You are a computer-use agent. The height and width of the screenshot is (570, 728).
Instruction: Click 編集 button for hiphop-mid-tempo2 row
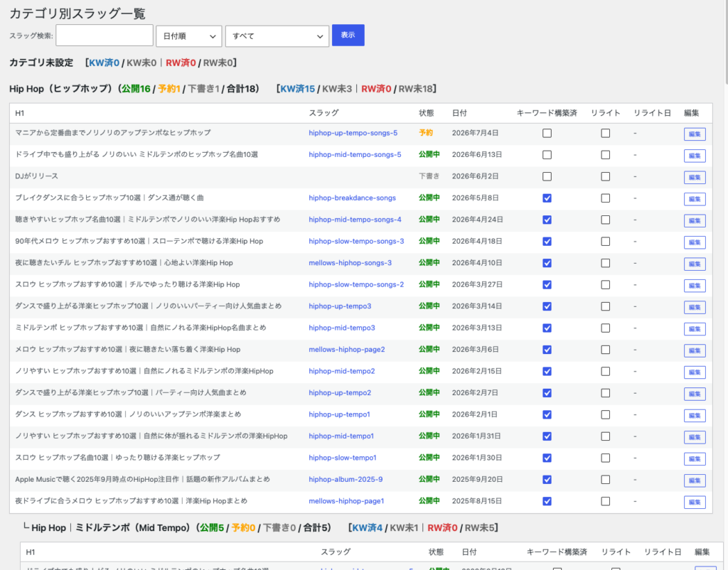coord(695,372)
